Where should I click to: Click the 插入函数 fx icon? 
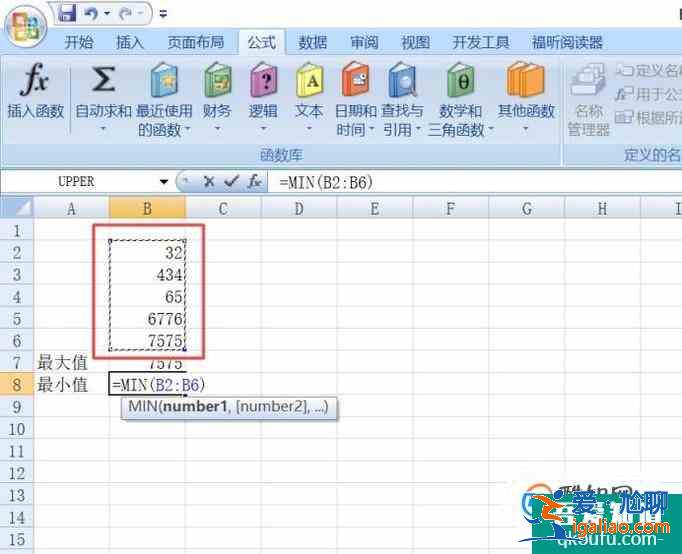34,79
